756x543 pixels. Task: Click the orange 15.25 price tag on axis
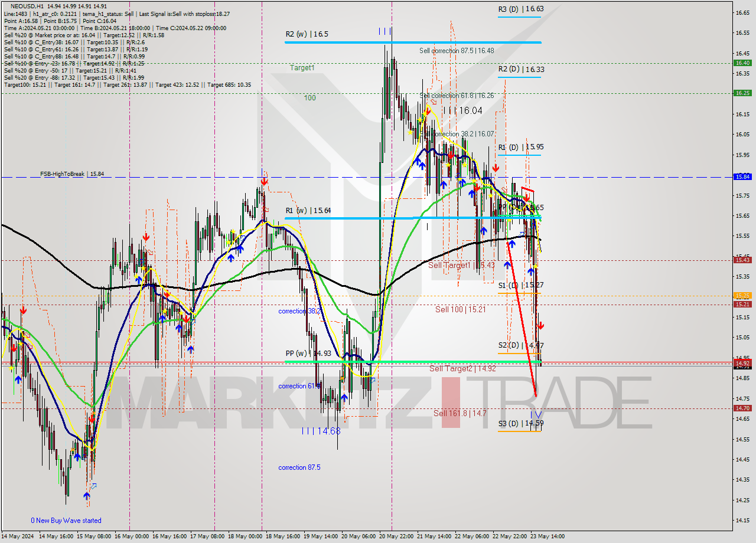[742, 296]
